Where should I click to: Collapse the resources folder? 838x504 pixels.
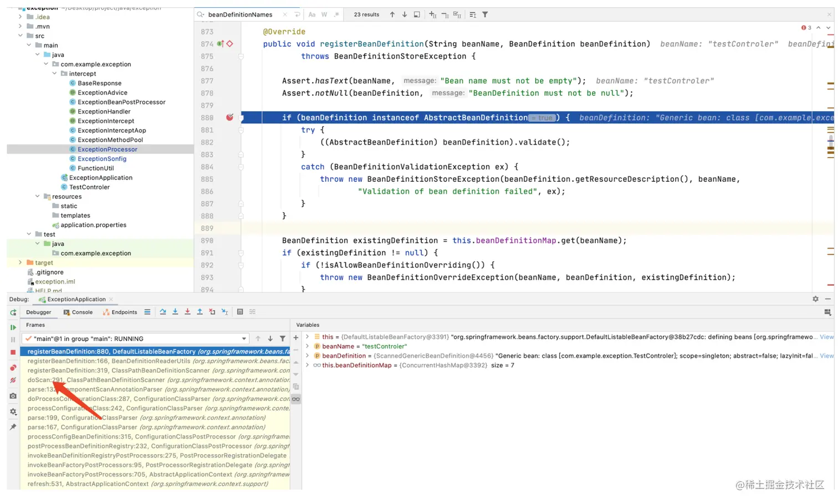pyautogui.click(x=38, y=197)
